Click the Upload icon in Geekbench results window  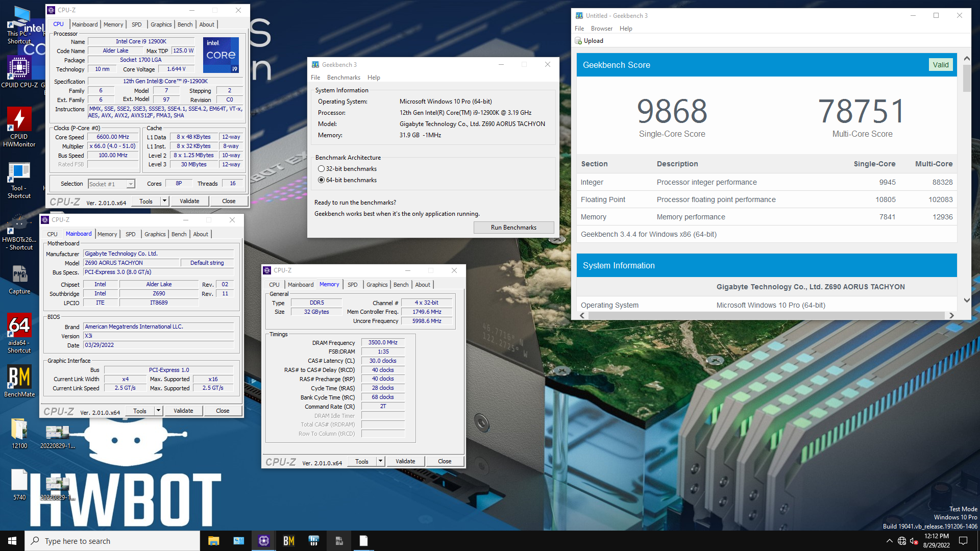click(x=578, y=41)
